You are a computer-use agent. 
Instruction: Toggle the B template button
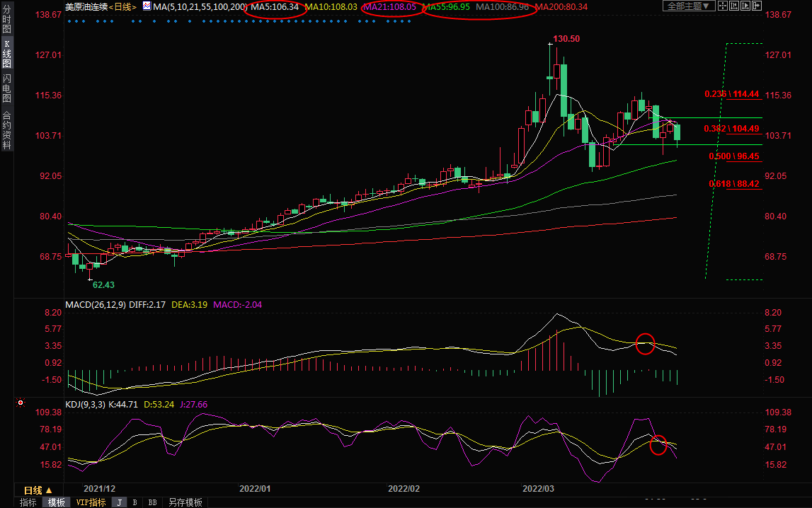coord(135,502)
